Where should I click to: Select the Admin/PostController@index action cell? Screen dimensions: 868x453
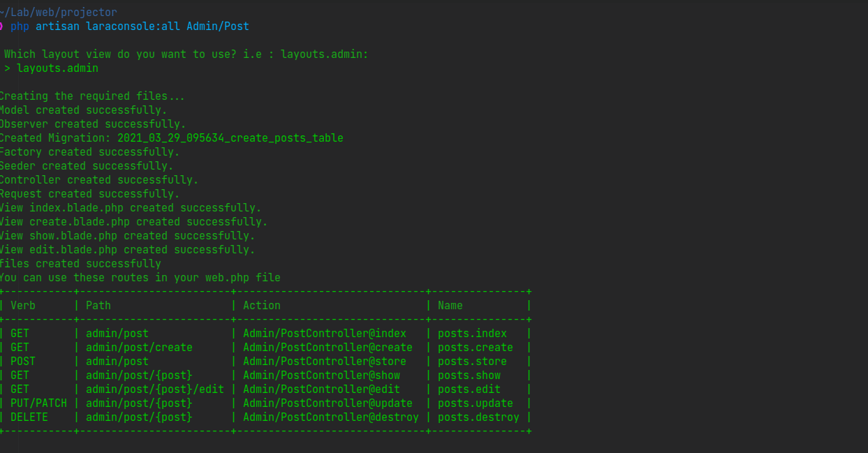325,334
